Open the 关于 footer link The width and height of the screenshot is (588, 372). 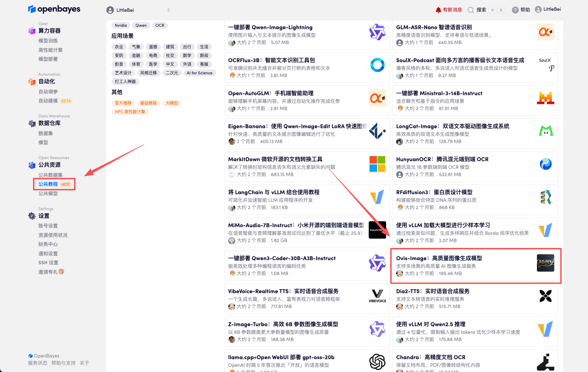point(84,363)
